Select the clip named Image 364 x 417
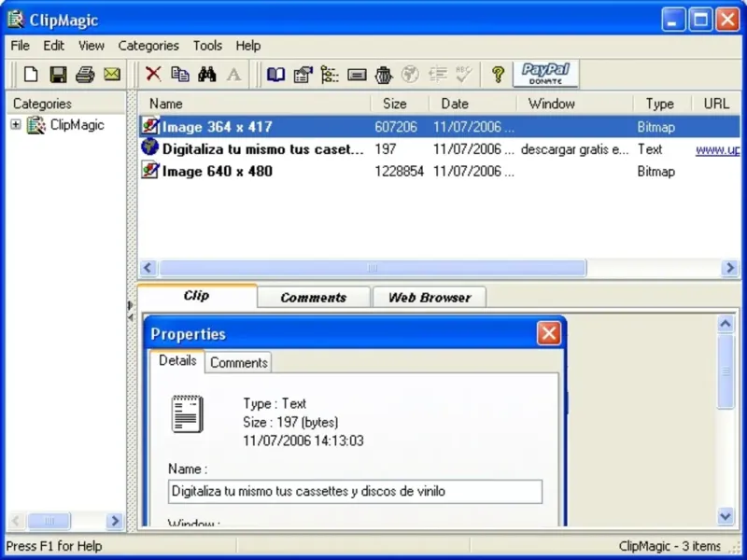 439,127
